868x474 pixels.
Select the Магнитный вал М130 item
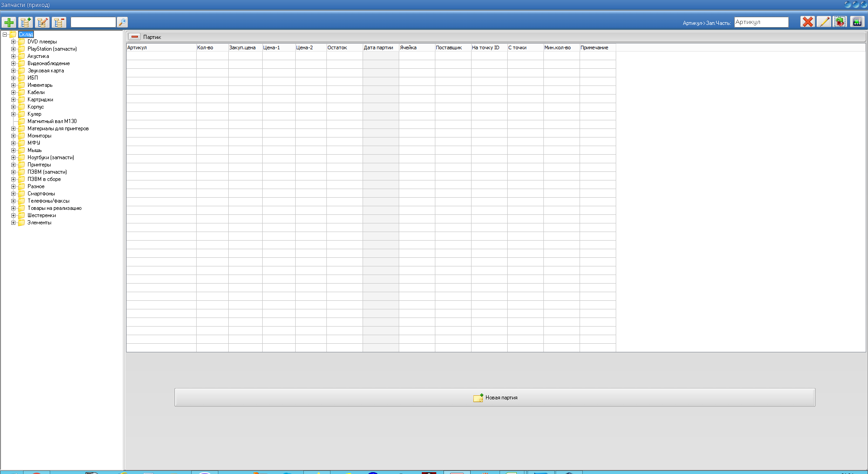52,121
